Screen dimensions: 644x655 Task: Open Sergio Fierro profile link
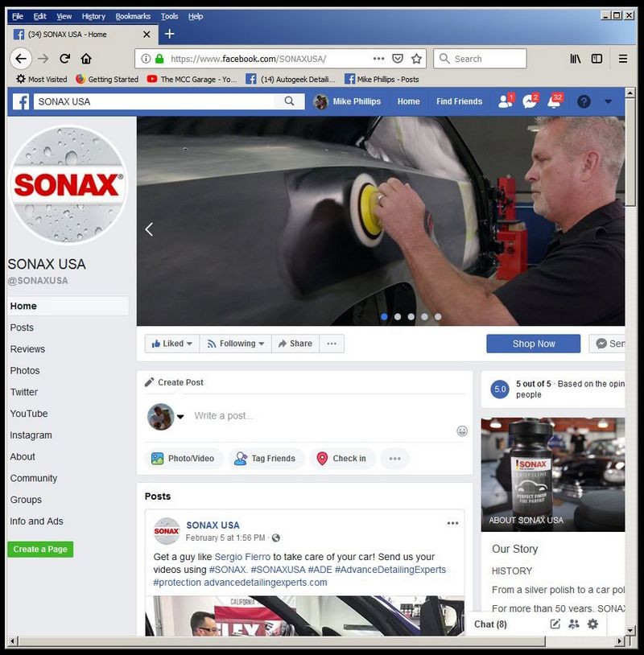[242, 557]
